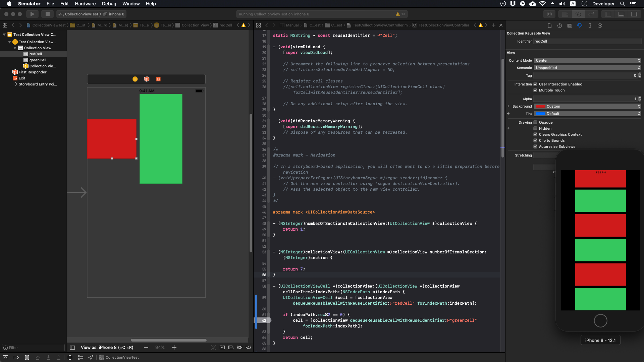Viewport: 644px width, 362px height.
Task: Open the Hardware menu
Action: click(x=85, y=4)
